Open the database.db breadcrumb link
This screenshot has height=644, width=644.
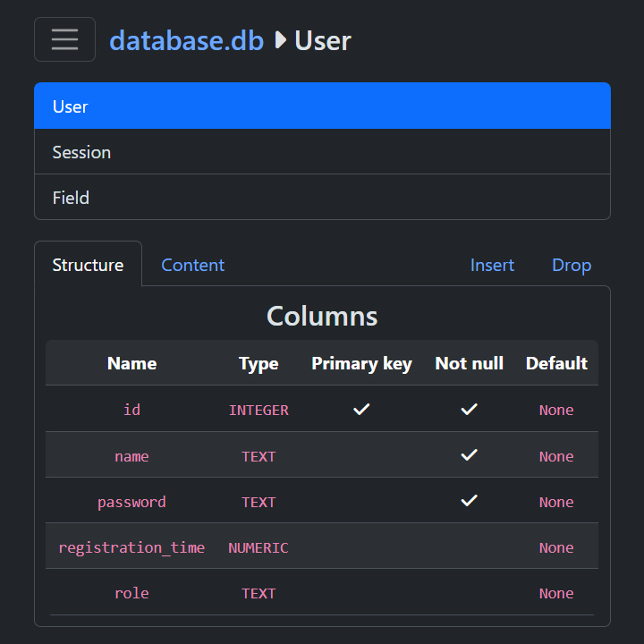[x=186, y=40]
